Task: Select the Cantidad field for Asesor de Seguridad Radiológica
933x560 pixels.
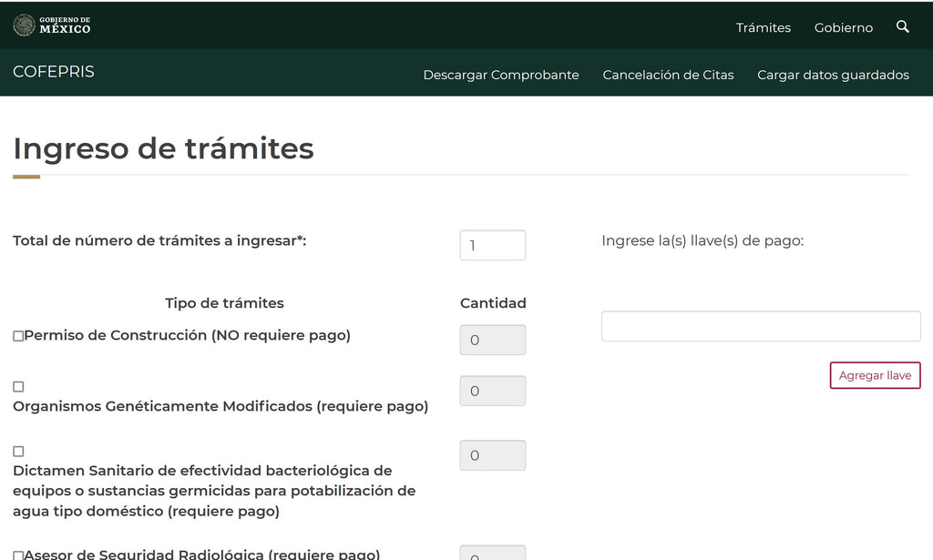Action: 492,554
